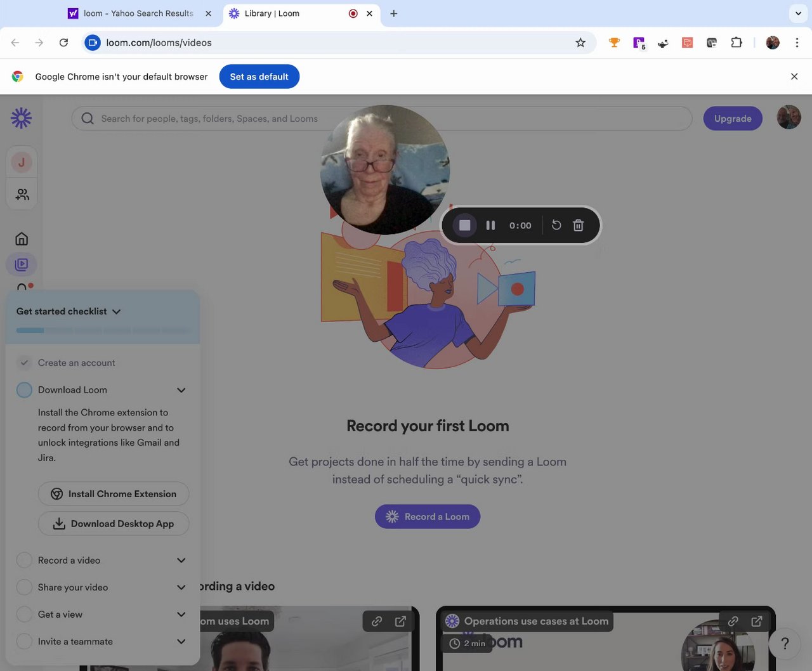812x671 pixels.
Task: Collapse the Download Loom section chevron
Action: 181,390
